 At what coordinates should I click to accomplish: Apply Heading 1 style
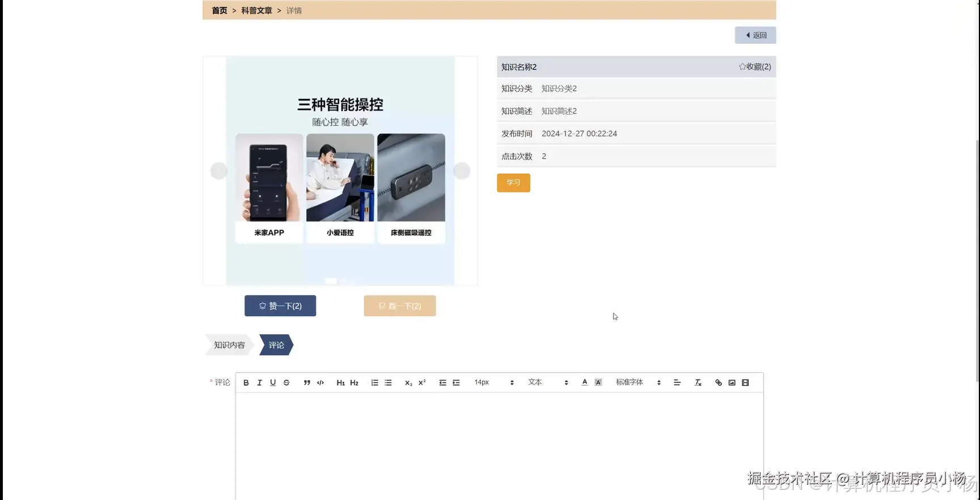(340, 383)
